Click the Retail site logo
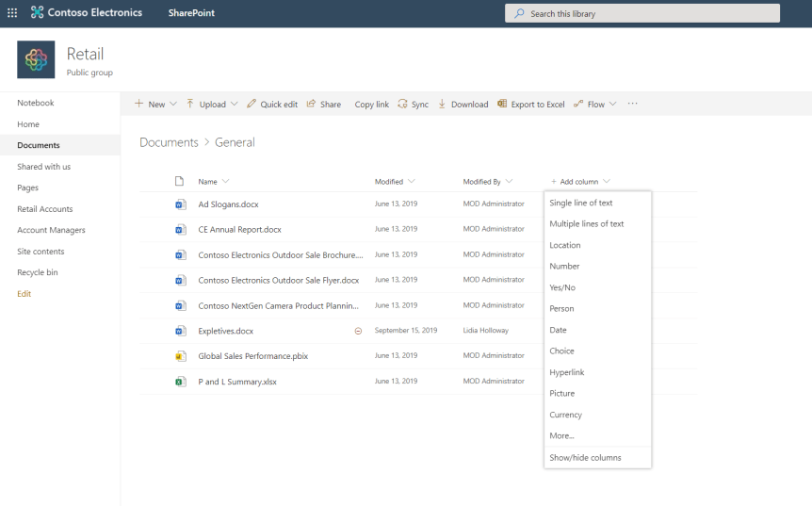The width and height of the screenshot is (812, 506). pyautogui.click(x=36, y=59)
